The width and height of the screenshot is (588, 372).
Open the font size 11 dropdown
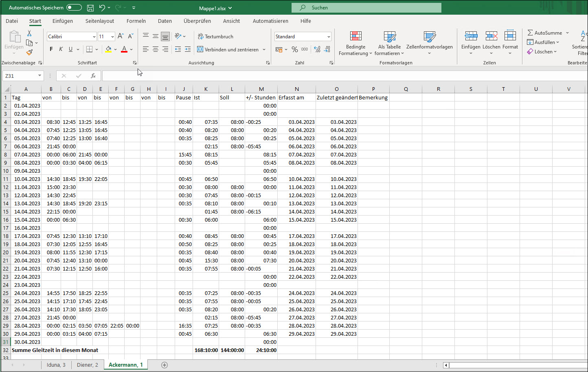coord(112,37)
